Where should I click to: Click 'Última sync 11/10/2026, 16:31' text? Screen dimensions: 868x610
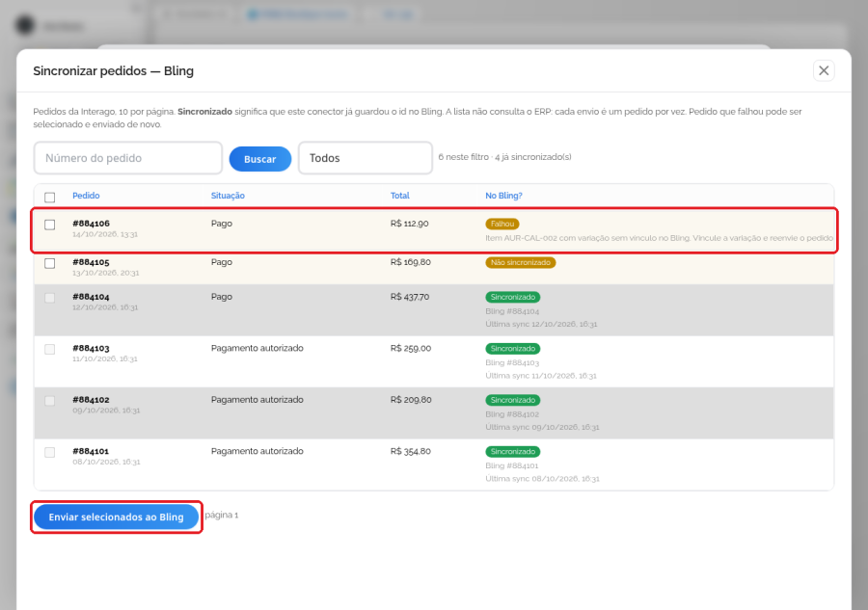coord(541,376)
